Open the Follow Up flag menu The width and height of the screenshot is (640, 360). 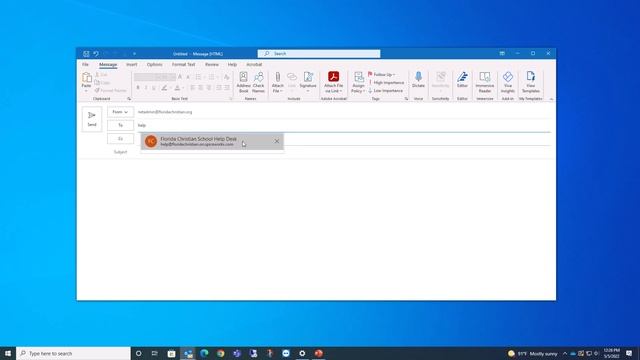pyautogui.click(x=382, y=74)
